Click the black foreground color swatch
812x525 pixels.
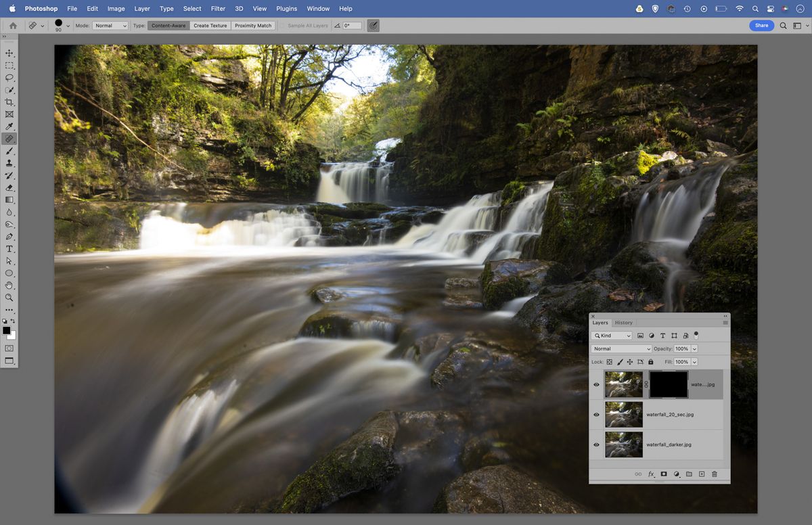[x=7, y=331]
